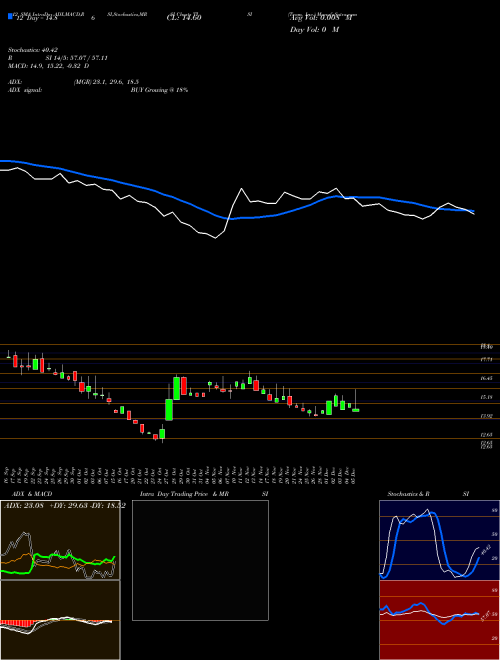Image resolution: width=500 pixels, height=660 pixels.
Task: Click the ADX line chart panel
Action: (60, 540)
